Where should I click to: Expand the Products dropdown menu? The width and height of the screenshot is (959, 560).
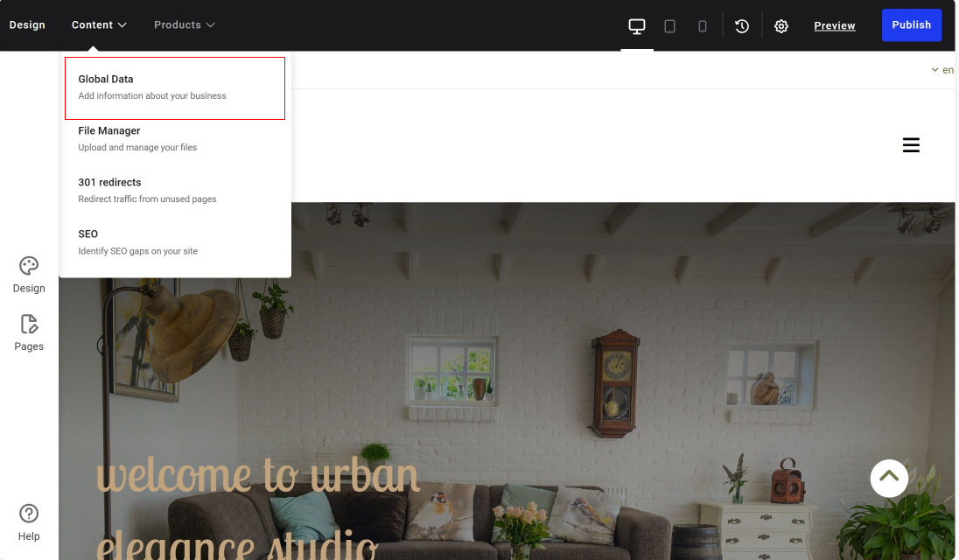pyautogui.click(x=184, y=25)
